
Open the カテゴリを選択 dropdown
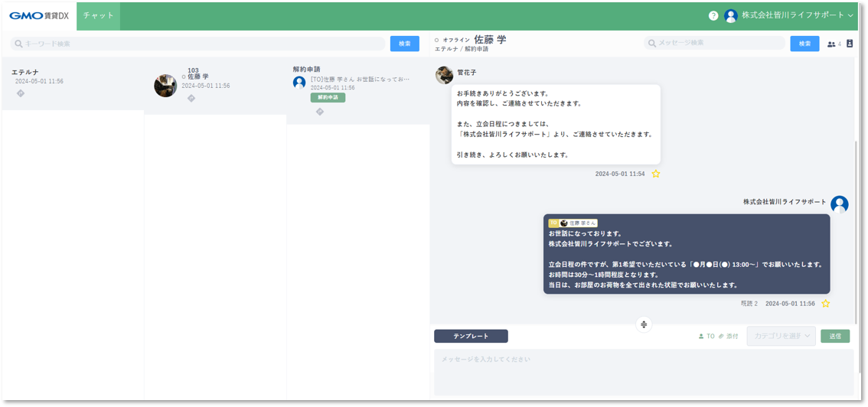(781, 336)
